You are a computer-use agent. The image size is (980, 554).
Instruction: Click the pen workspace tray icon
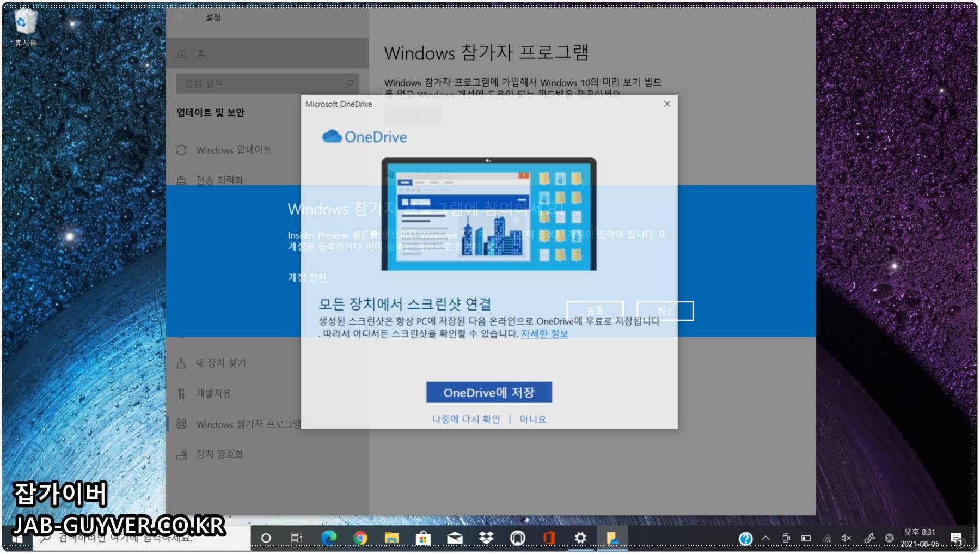coord(869,538)
